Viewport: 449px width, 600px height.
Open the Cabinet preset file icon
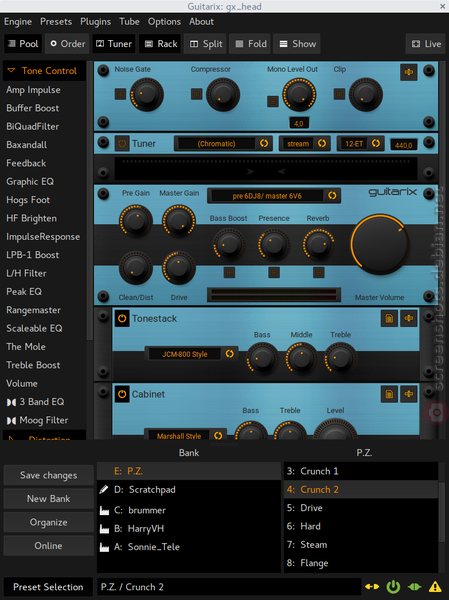[389, 394]
